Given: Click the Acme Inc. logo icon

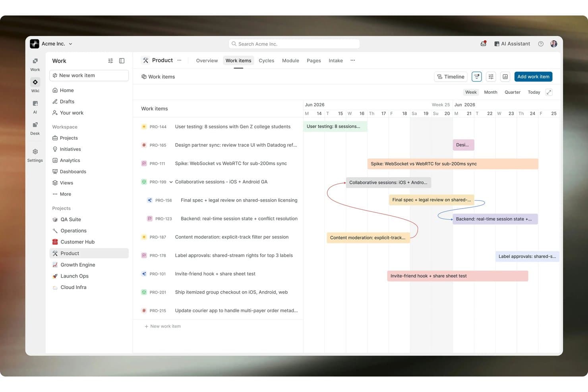Looking at the screenshot, I should [35, 44].
